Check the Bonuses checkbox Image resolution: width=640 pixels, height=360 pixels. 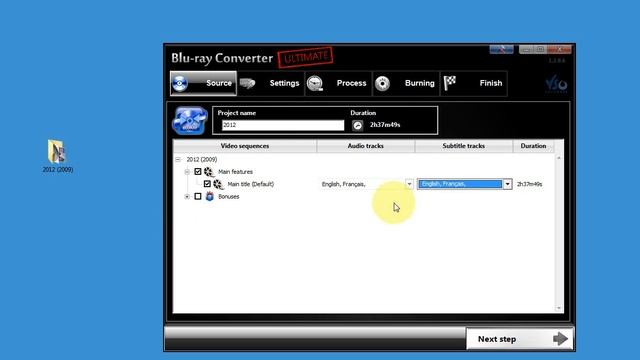tap(198, 196)
